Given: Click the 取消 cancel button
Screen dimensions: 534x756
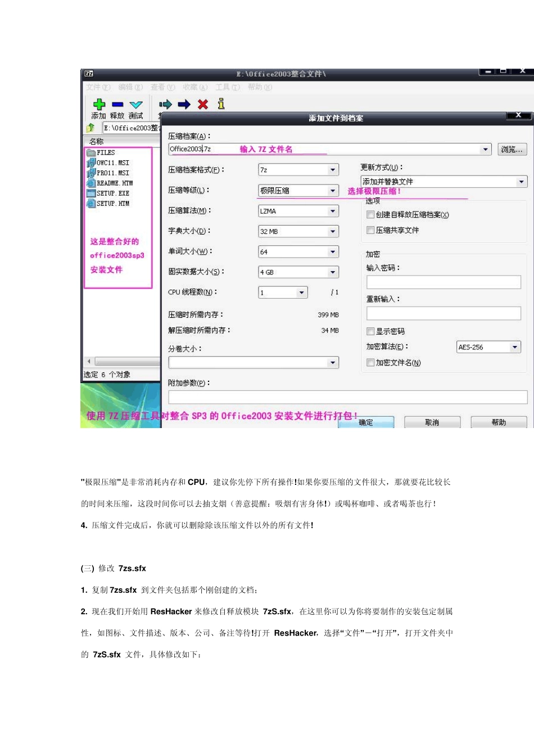Looking at the screenshot, I should coord(432,422).
